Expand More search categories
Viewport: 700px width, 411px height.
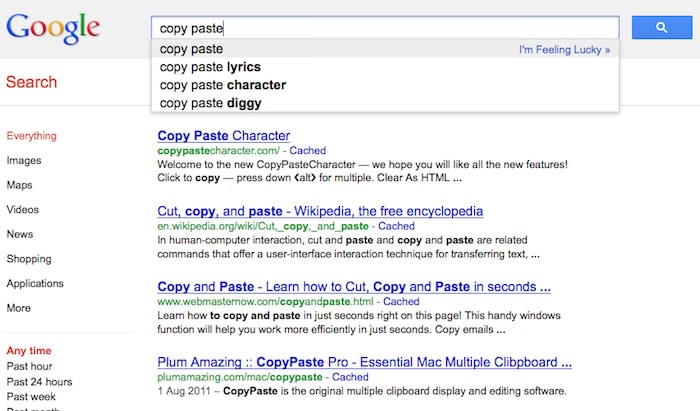click(18, 308)
